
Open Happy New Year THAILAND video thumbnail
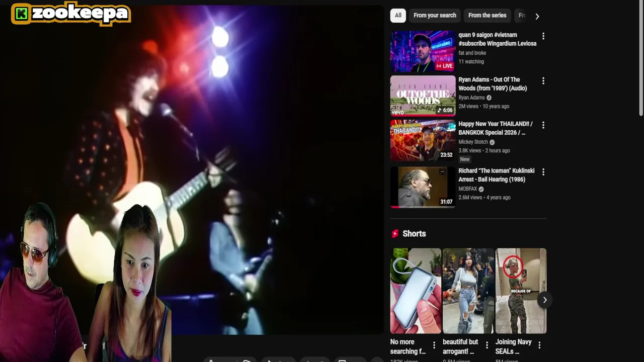tap(423, 140)
